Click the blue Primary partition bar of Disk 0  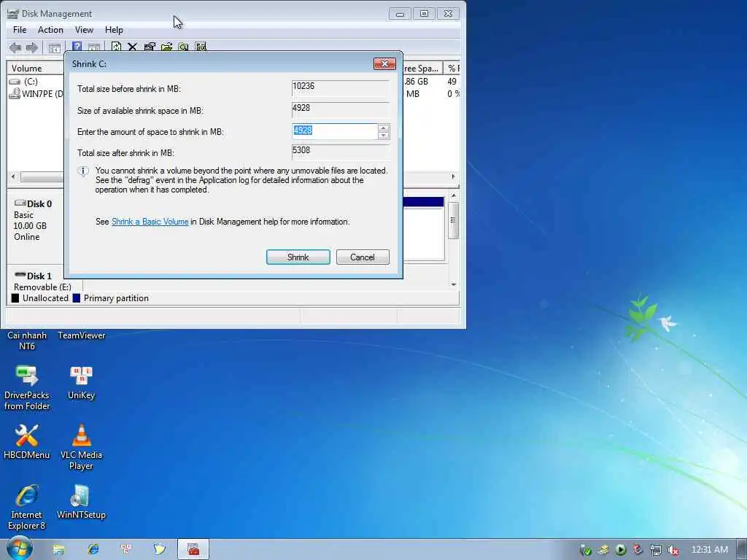423,202
